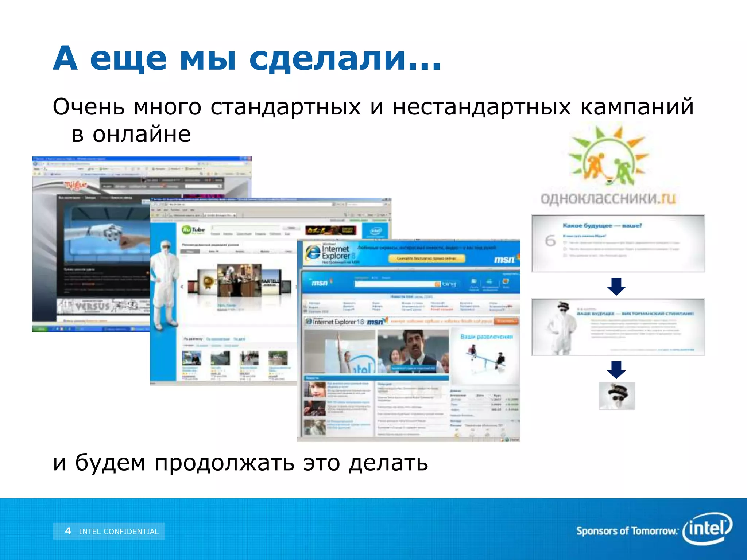Click the Tvigle logo in the top-left screenshot
The image size is (747, 560).
[76, 185]
